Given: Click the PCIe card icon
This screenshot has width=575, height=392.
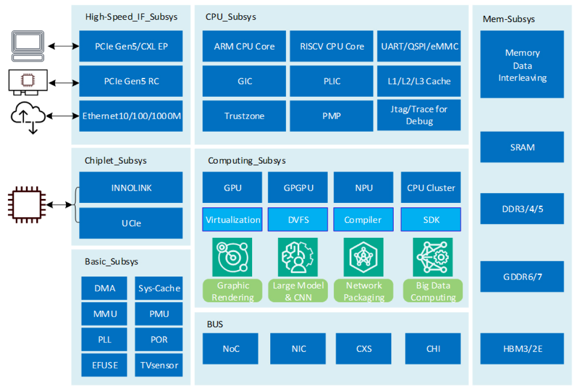Looking at the screenshot, I should pos(28,82).
